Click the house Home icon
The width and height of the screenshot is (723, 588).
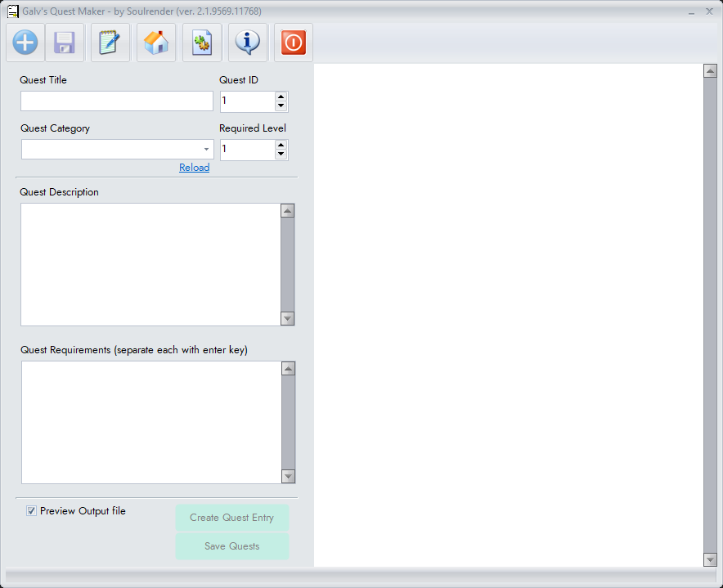click(156, 43)
